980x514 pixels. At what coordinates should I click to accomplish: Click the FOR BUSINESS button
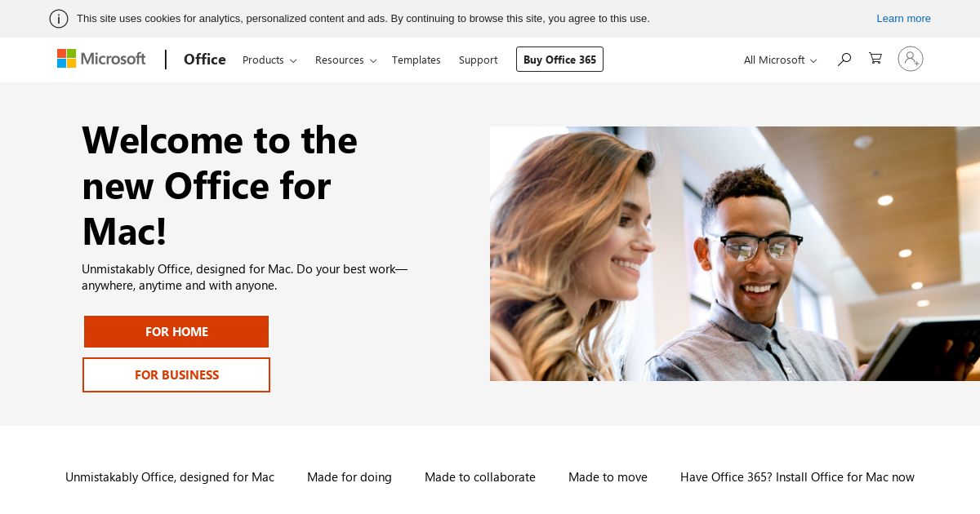click(176, 375)
